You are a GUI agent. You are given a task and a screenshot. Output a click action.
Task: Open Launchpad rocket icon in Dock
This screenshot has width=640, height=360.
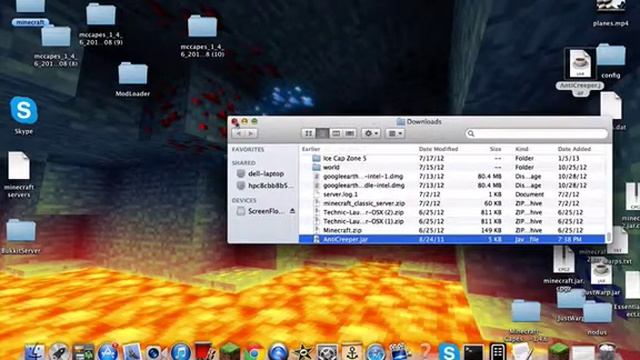(59, 352)
